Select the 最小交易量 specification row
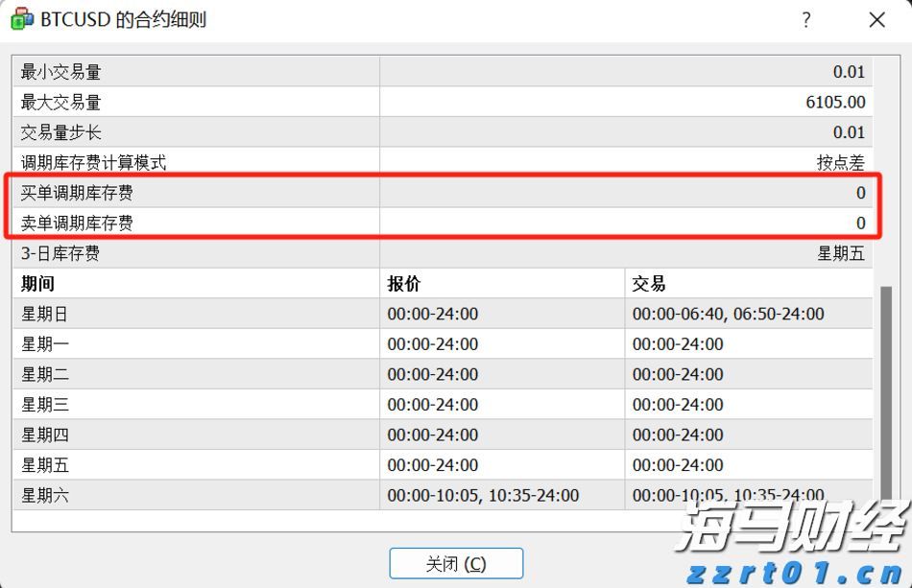 point(192,71)
